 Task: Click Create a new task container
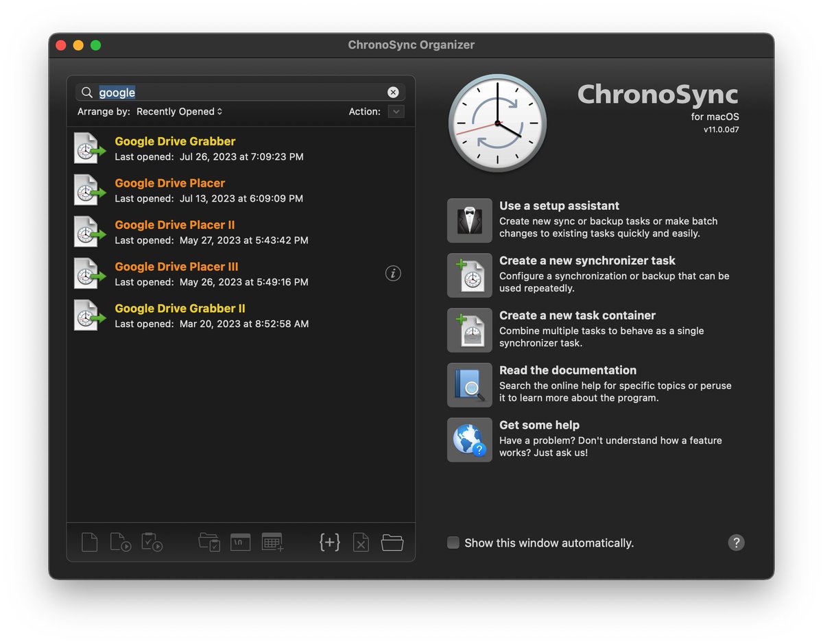click(577, 315)
